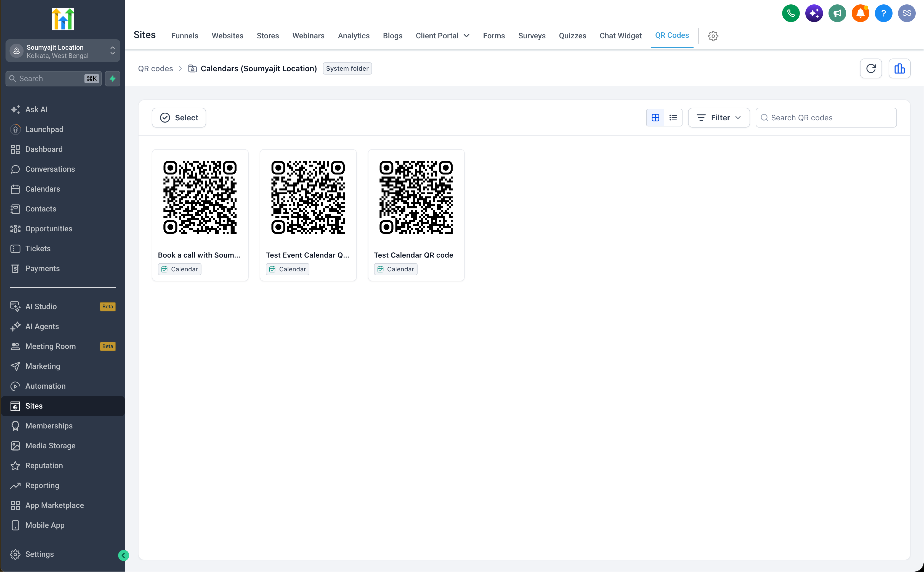Image resolution: width=924 pixels, height=572 pixels.
Task: Open the megaphone announcements icon
Action: pyautogui.click(x=837, y=14)
